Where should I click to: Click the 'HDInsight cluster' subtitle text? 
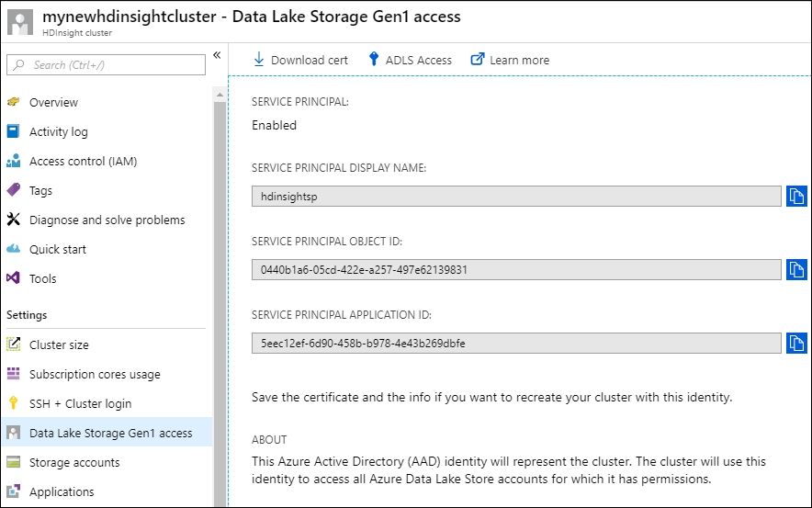coord(77,33)
